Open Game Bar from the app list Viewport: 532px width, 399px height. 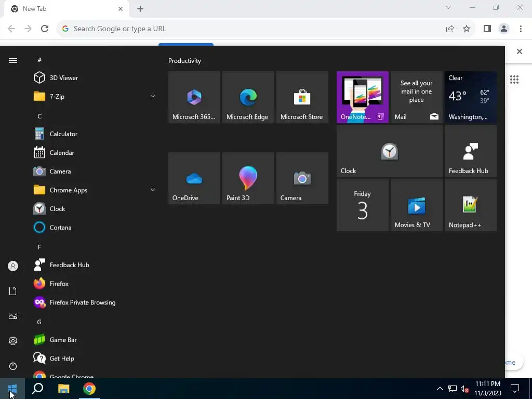pos(95,340)
